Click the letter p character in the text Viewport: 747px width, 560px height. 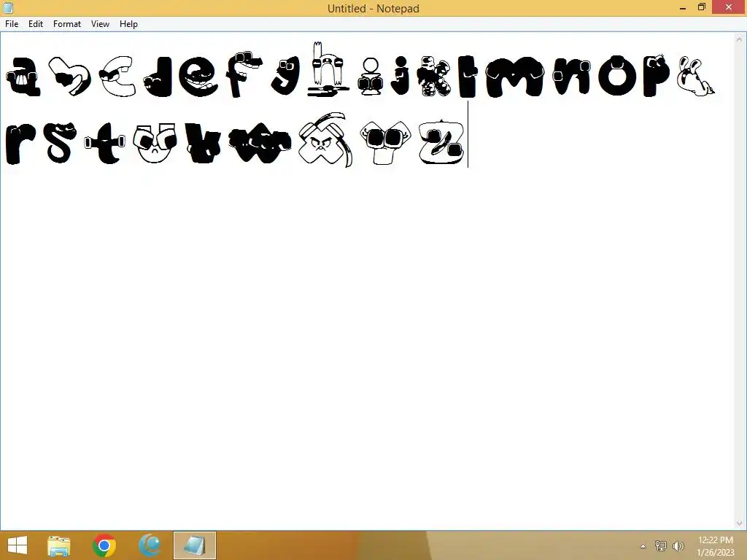tap(656, 75)
